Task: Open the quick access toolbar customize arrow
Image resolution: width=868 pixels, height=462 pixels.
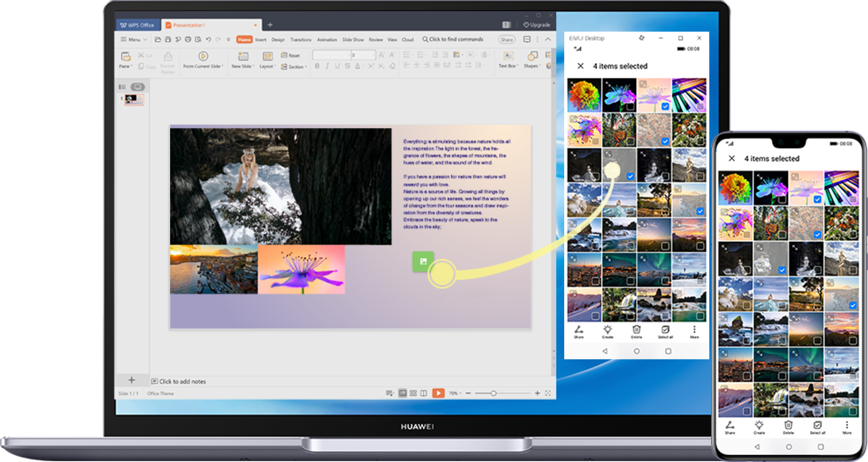Action: tap(228, 39)
